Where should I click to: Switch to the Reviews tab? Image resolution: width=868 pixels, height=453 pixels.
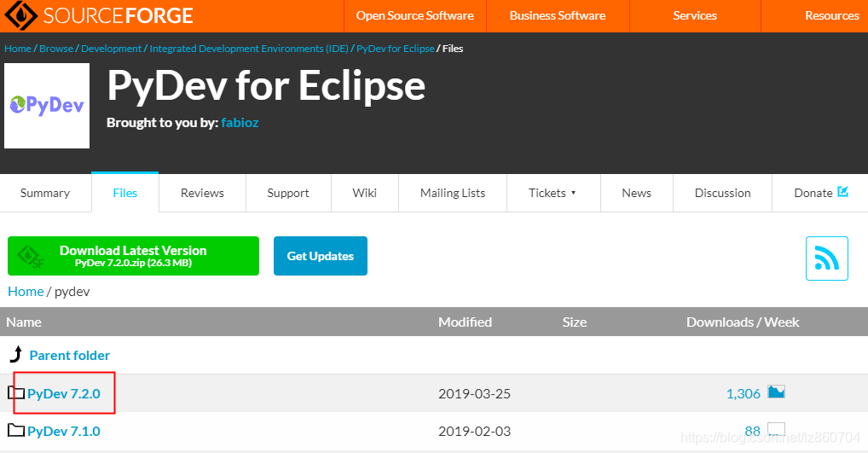(x=202, y=193)
